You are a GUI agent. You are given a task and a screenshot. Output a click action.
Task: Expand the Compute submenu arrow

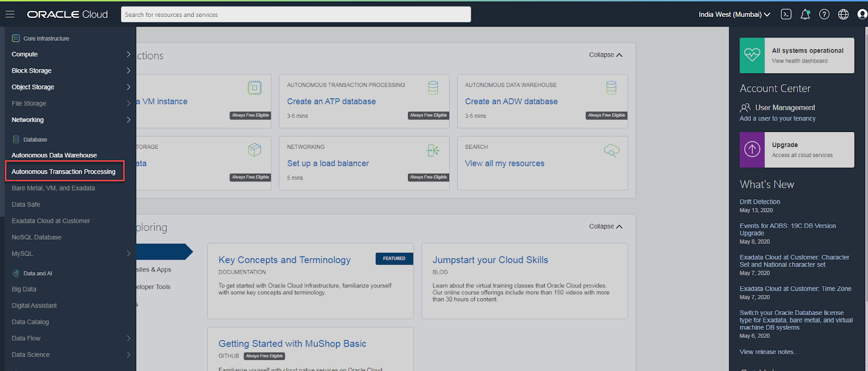[x=129, y=54]
